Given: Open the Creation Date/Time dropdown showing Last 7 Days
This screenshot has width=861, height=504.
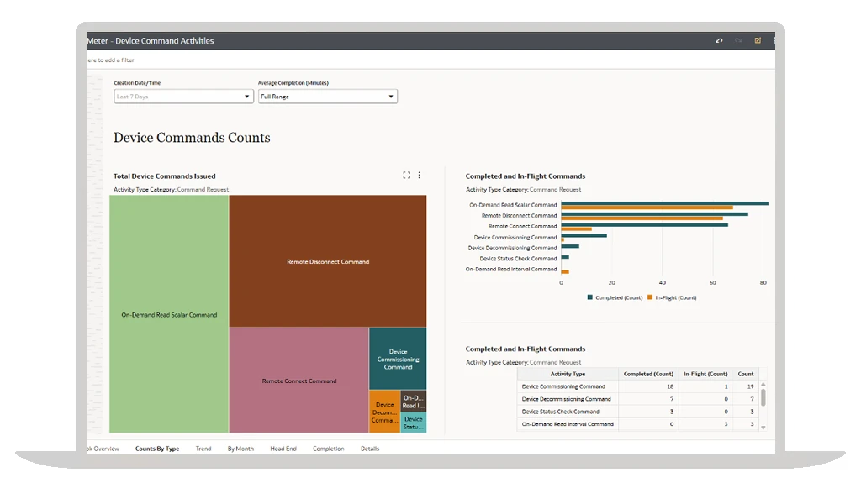Looking at the screenshot, I should [183, 96].
